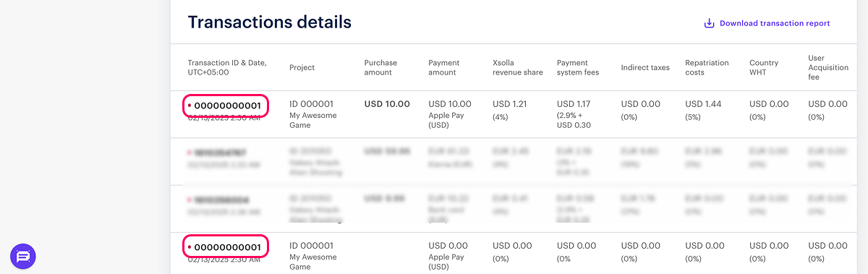The width and height of the screenshot is (868, 274).
Task: Click the Country WHT column header
Action: click(x=764, y=67)
